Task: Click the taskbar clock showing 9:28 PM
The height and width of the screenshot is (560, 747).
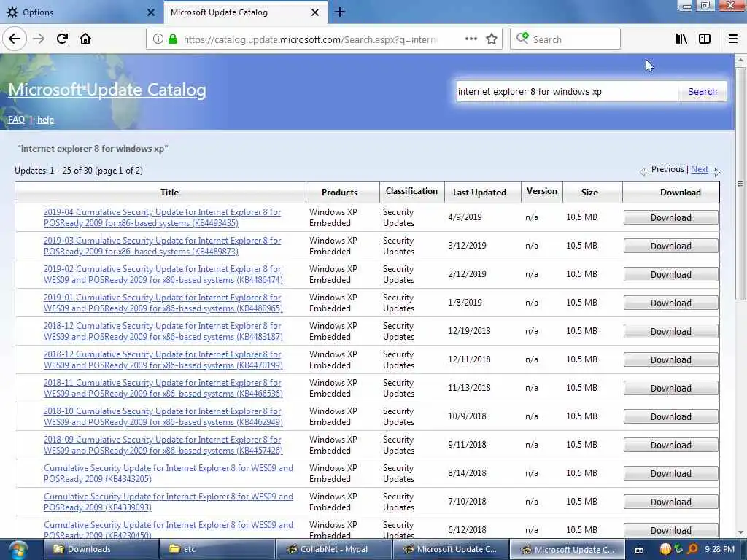Action: [x=719, y=549]
